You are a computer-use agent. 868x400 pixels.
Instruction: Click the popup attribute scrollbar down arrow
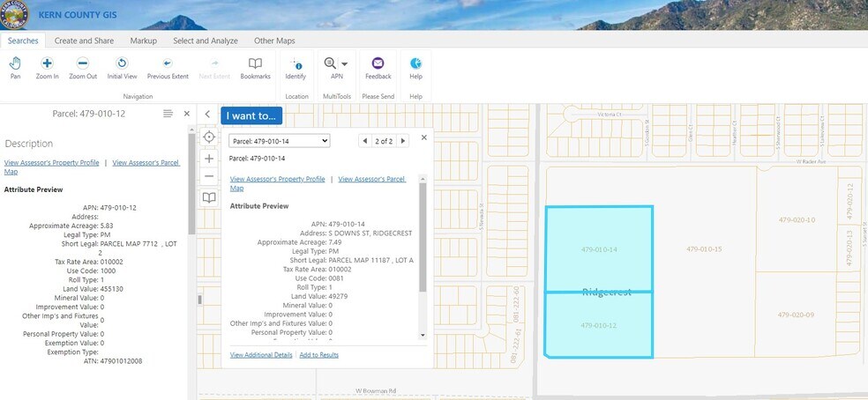(423, 335)
